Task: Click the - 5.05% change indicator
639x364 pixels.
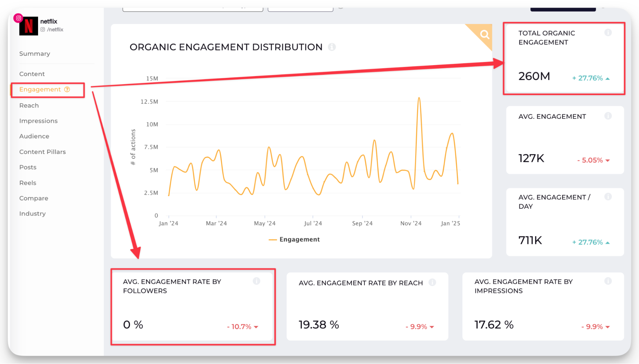Action: 593,160
